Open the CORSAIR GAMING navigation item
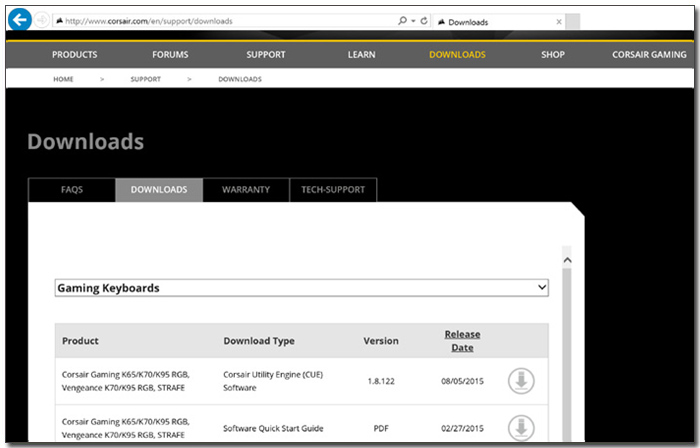The height and width of the screenshot is (448, 700). coord(649,54)
